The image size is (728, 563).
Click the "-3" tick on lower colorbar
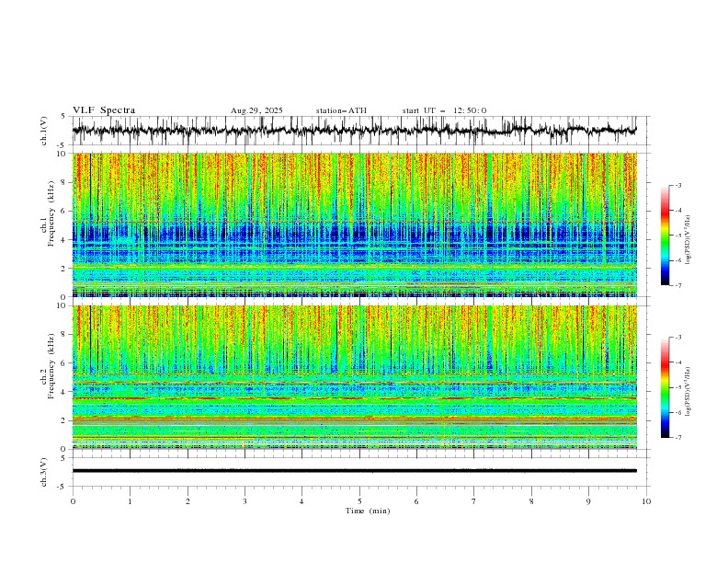678,338
